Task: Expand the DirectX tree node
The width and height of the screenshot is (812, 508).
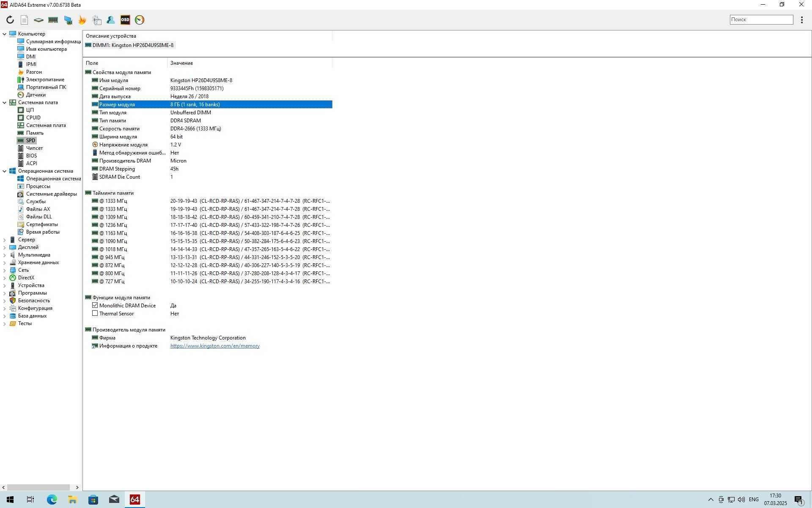Action: tap(5, 278)
